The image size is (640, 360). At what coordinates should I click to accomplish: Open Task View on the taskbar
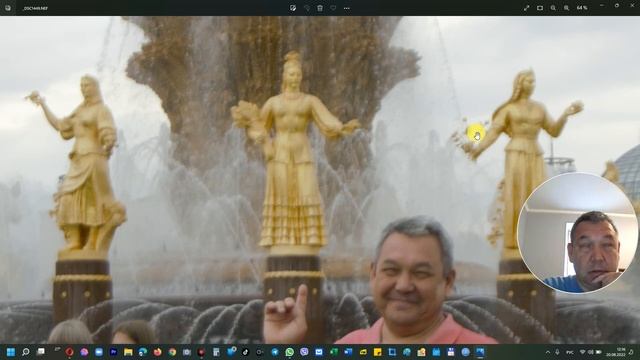point(41,352)
